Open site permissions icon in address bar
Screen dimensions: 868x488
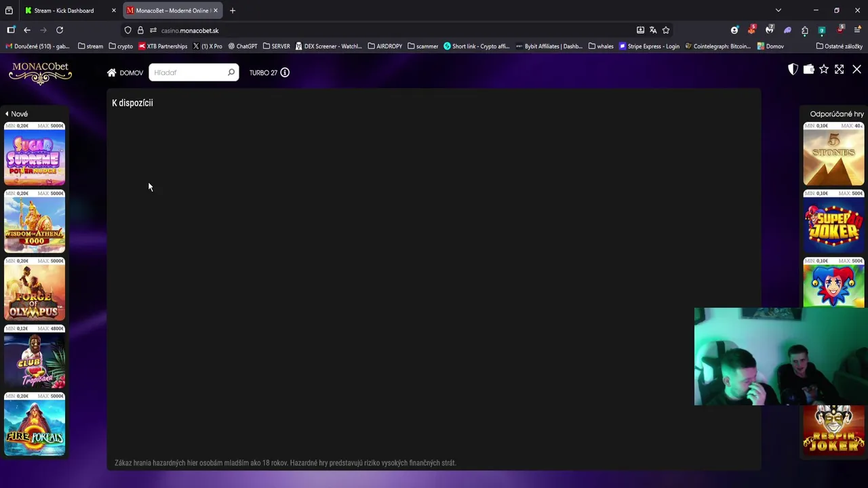tap(153, 30)
